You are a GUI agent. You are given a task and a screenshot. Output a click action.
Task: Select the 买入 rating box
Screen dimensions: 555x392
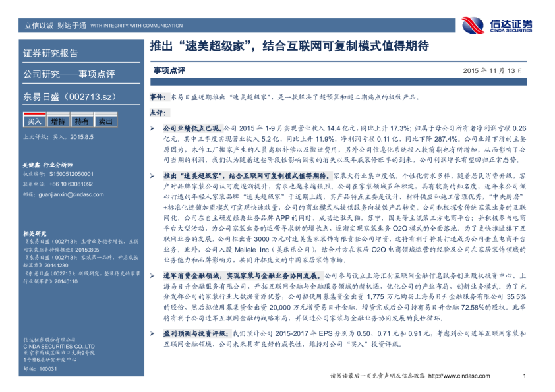pyautogui.click(x=34, y=122)
